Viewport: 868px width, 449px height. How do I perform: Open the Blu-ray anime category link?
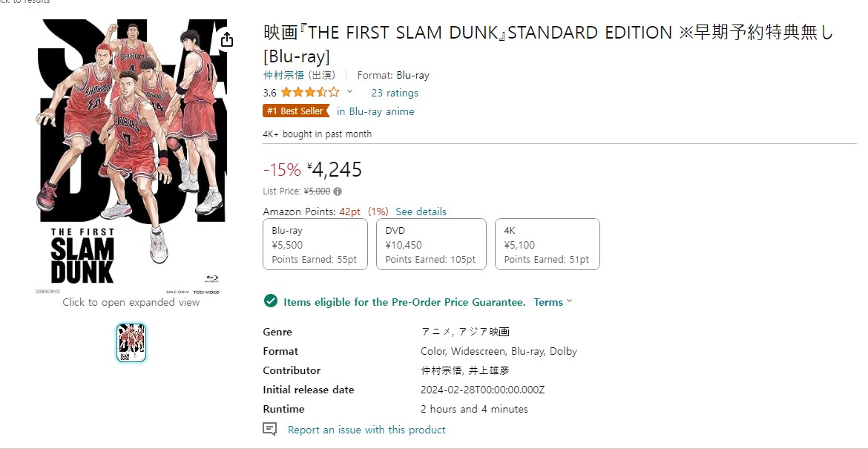(x=375, y=111)
